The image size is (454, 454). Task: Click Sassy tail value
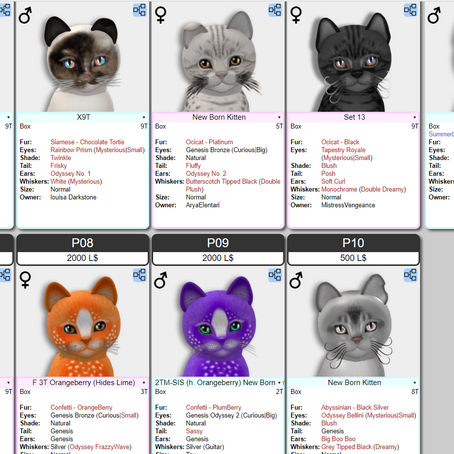(x=194, y=431)
